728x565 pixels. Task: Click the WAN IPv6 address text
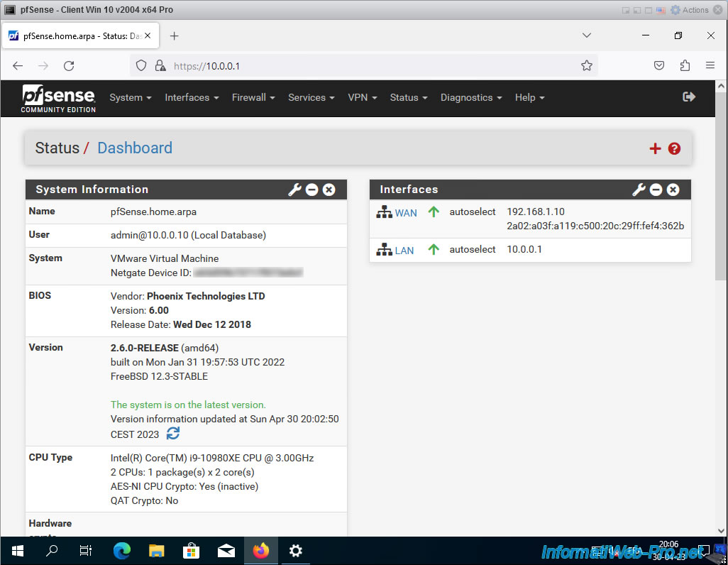pyautogui.click(x=595, y=226)
